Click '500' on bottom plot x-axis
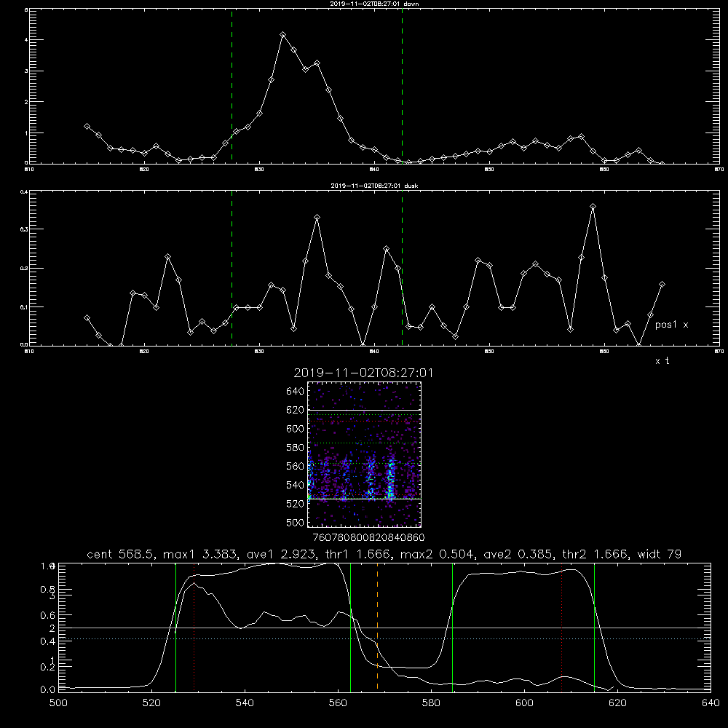728x728 pixels. [x=58, y=703]
